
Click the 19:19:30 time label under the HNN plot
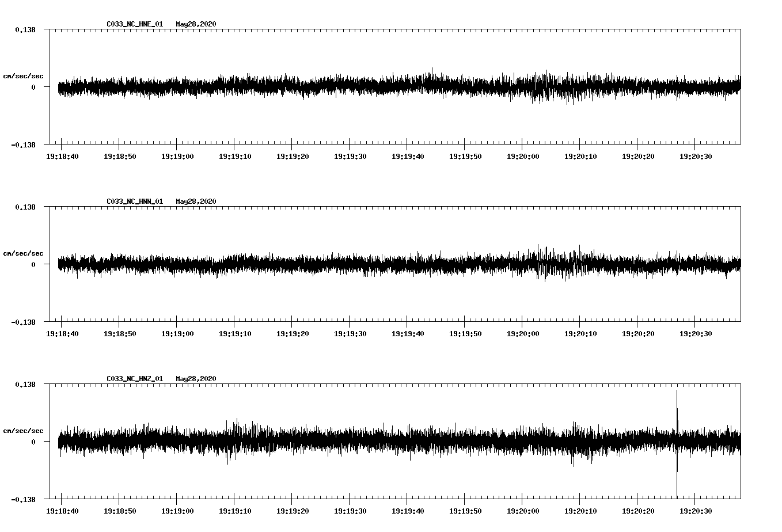[x=350, y=333]
